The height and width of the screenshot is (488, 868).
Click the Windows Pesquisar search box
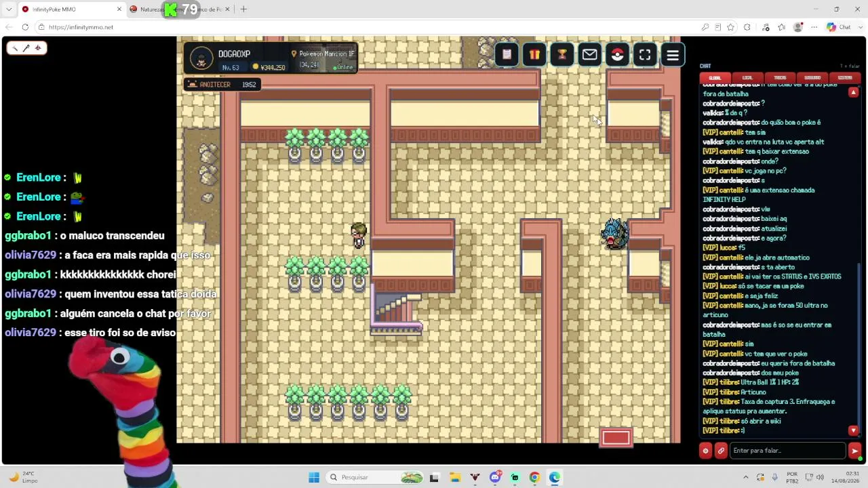(376, 477)
